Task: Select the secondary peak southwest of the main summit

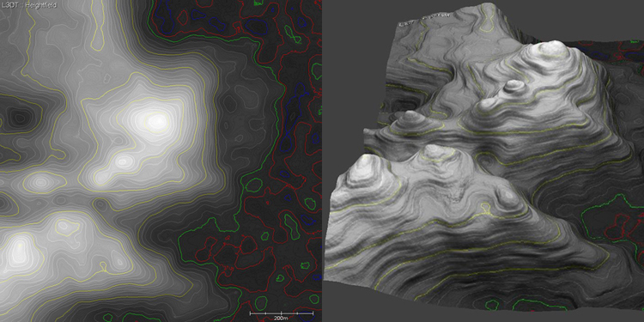Action: pos(122,161)
